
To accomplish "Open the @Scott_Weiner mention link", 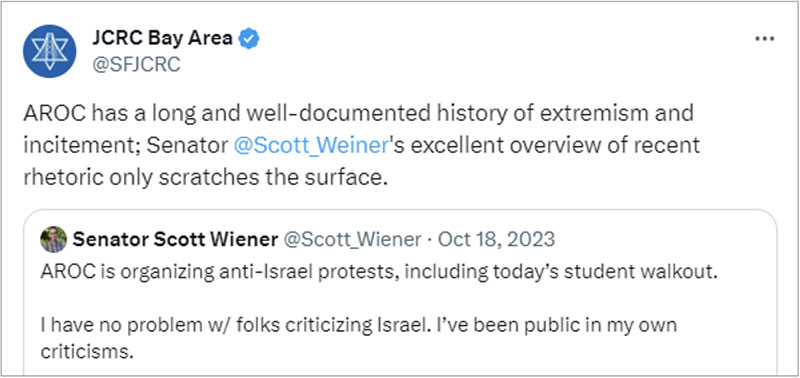I will 311,146.
